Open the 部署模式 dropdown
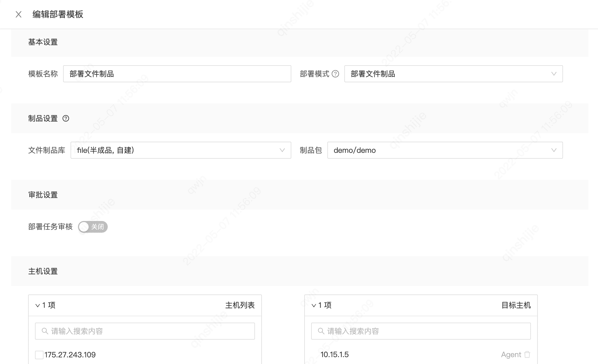 pos(554,74)
